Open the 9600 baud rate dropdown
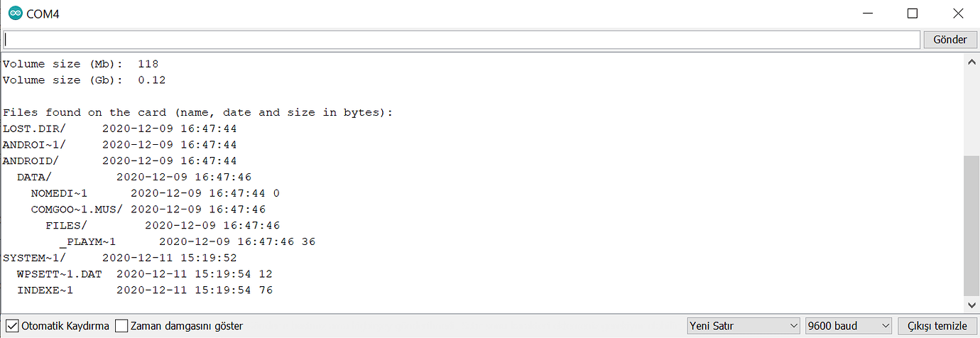Screen dimensions: 980x338 (849, 326)
